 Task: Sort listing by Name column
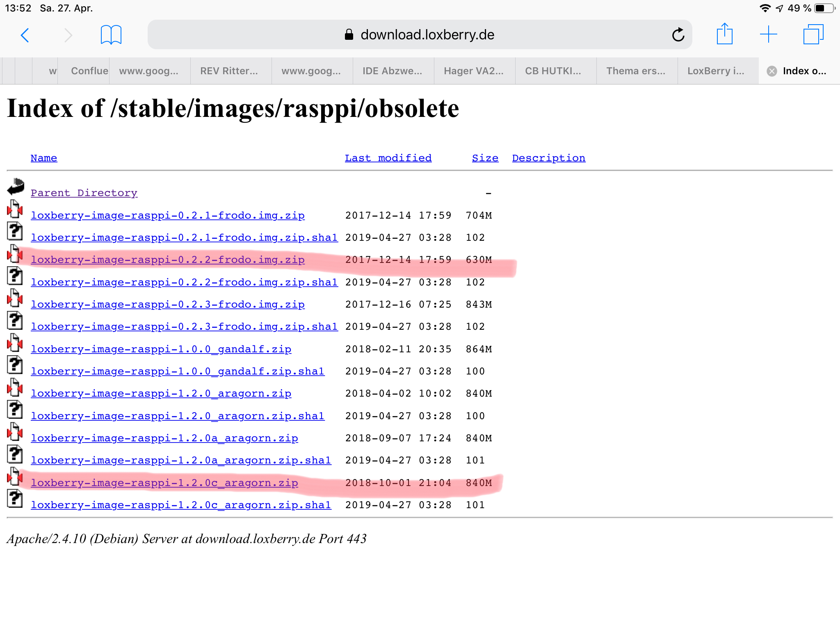[44, 158]
